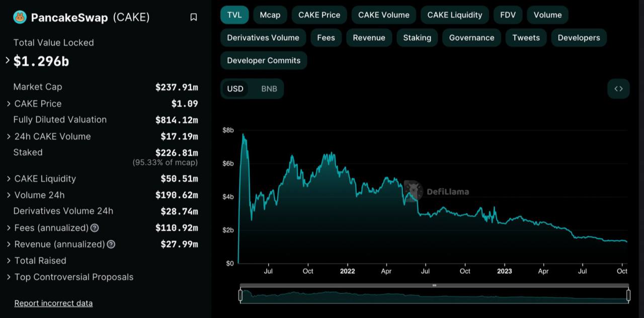Enable the Mcap chart metric

(x=270, y=15)
